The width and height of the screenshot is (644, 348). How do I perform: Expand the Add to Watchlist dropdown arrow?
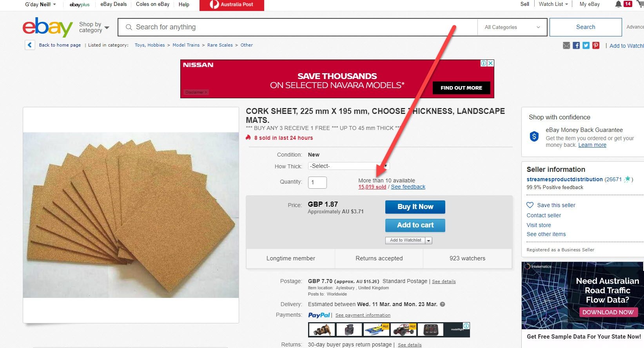(429, 241)
